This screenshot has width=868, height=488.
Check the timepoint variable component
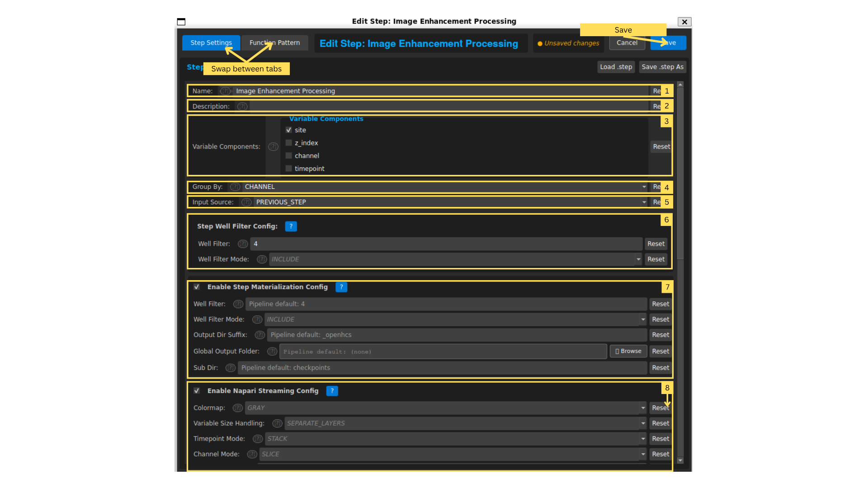click(x=288, y=169)
